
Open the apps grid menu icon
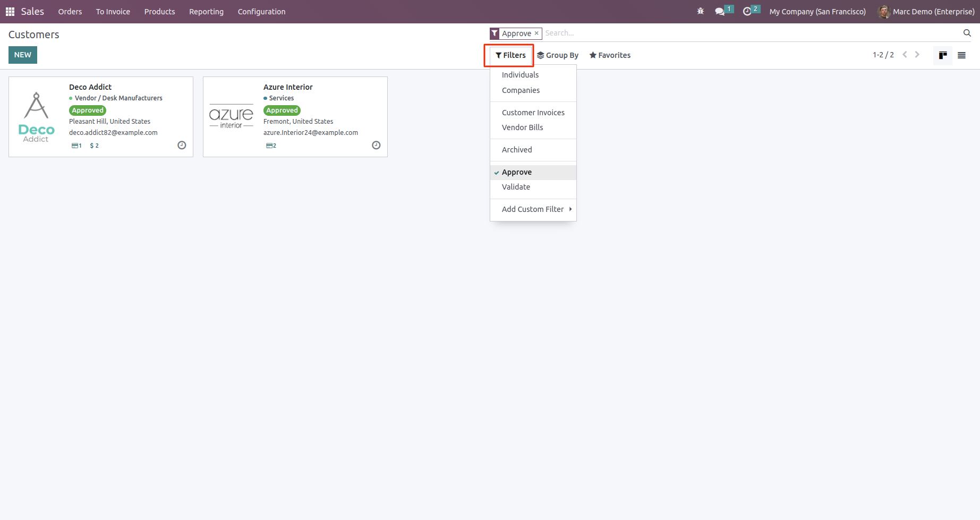point(10,12)
